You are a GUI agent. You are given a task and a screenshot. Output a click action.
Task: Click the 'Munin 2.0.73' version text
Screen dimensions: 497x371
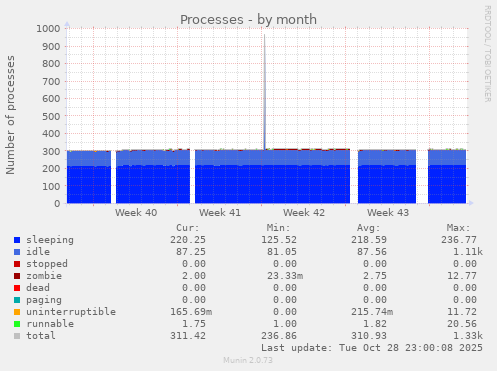pyautogui.click(x=248, y=360)
